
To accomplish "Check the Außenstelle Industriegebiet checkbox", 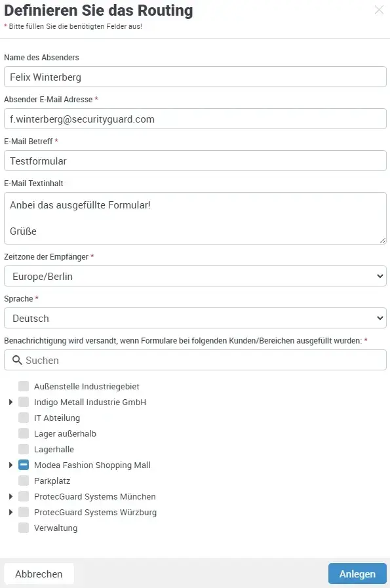I will coord(24,386).
